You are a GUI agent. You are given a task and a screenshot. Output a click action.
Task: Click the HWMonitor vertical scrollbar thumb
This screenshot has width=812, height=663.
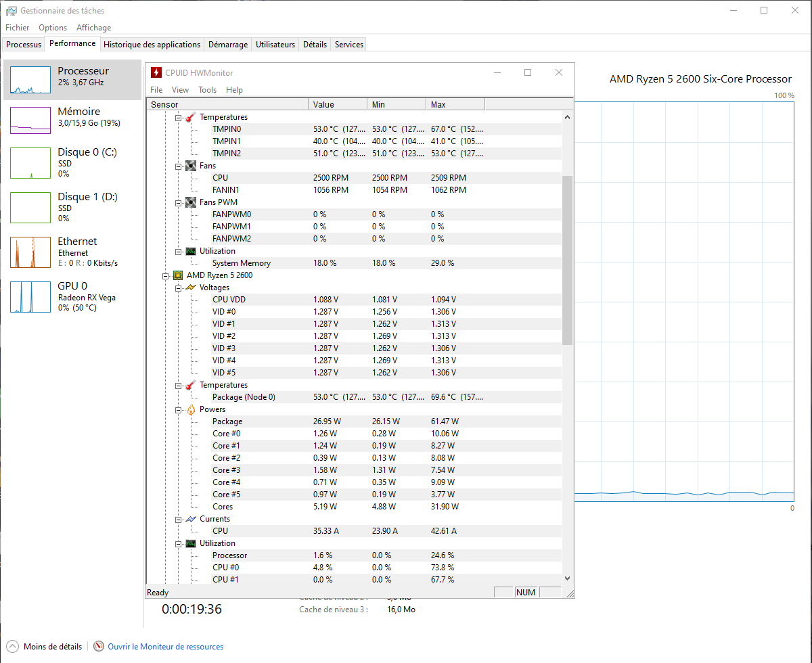pyautogui.click(x=567, y=260)
